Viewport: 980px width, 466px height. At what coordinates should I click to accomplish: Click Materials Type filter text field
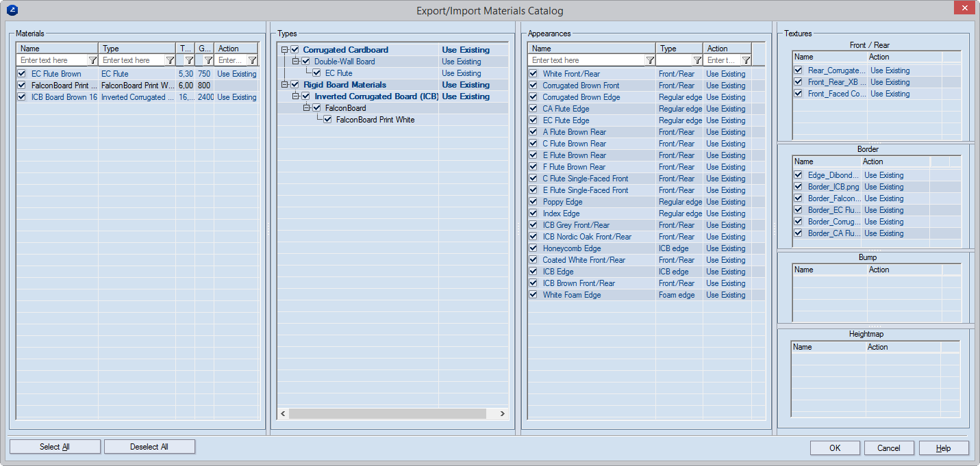(133, 60)
